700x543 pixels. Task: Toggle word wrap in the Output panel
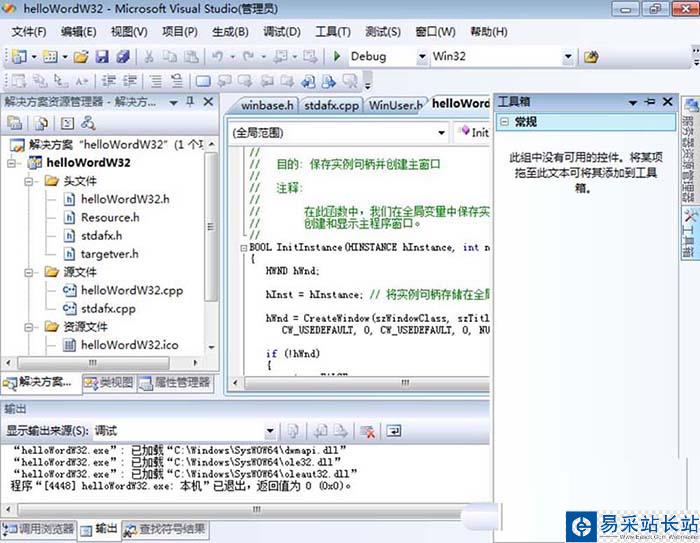[394, 431]
